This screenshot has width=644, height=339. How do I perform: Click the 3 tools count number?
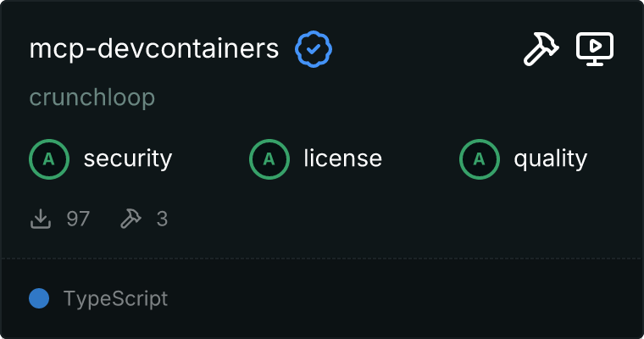(162, 219)
